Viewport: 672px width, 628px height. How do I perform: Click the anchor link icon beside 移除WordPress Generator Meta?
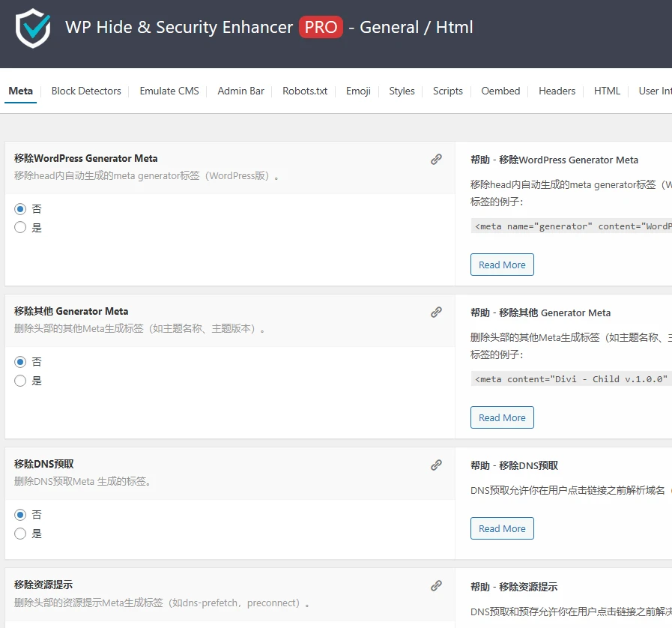pyautogui.click(x=436, y=158)
